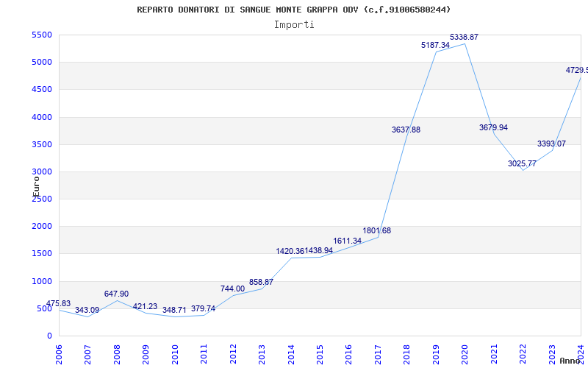
Task: Click y-axis tick 5000
Action: coord(42,63)
